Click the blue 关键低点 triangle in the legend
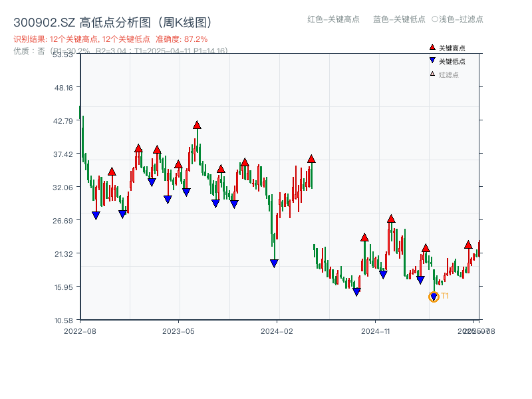The height and width of the screenshot is (399, 532). click(x=432, y=61)
